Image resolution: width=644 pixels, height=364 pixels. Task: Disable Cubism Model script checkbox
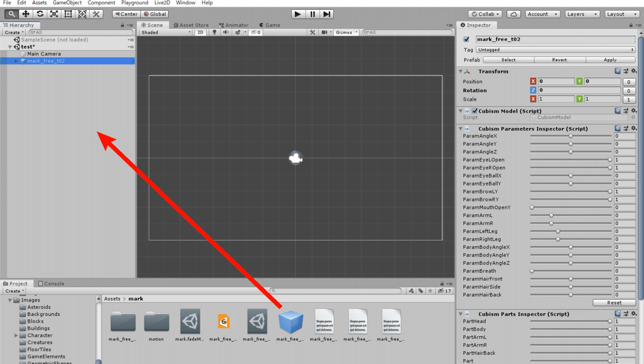pos(474,111)
